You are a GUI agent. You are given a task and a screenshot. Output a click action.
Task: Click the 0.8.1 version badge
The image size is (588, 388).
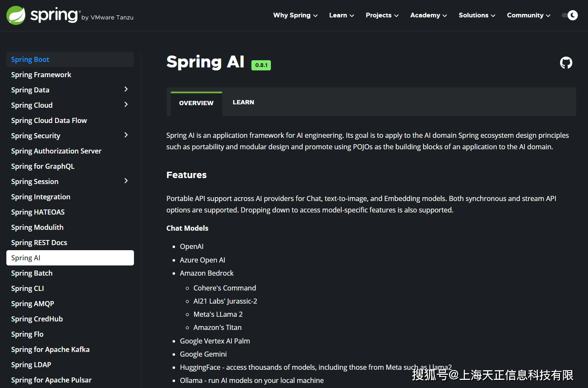click(x=261, y=65)
